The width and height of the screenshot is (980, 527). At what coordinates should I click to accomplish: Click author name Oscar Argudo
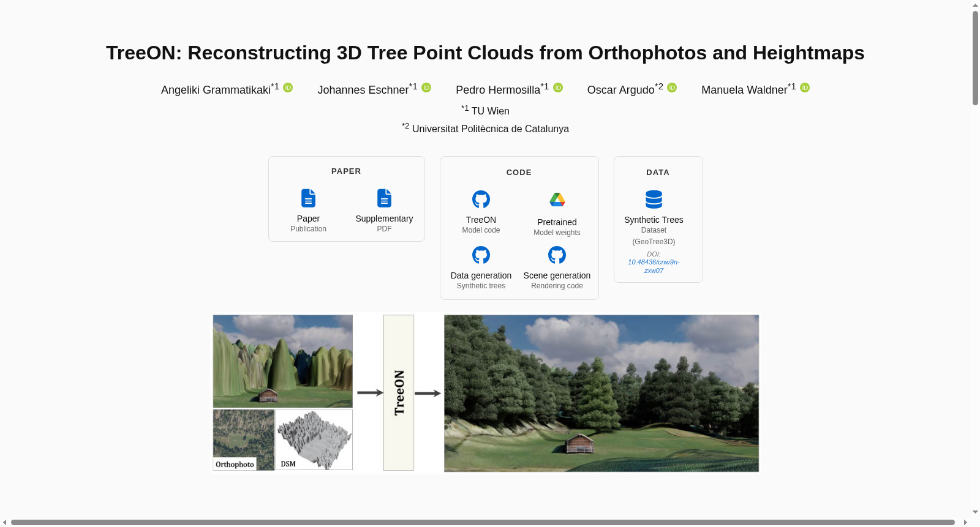[620, 90]
